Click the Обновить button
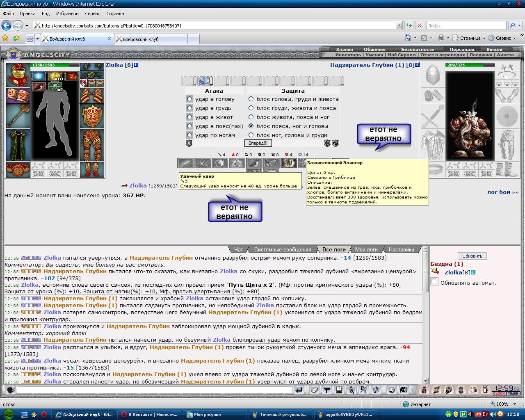This screenshot has width=525, height=420. click(472, 256)
